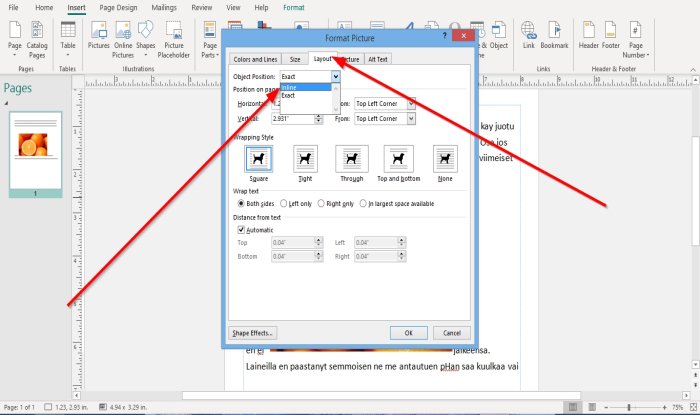700x415 pixels.
Task: Insert a Table from the ribbon
Action: pyautogui.click(x=68, y=39)
